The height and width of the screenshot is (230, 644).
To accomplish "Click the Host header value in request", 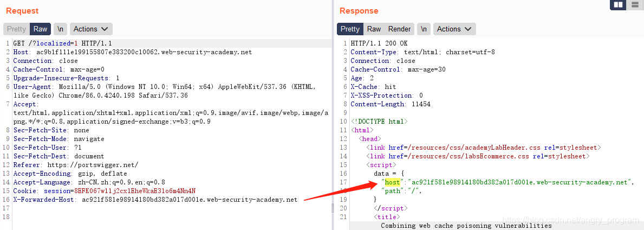I will pyautogui.click(x=144, y=52).
